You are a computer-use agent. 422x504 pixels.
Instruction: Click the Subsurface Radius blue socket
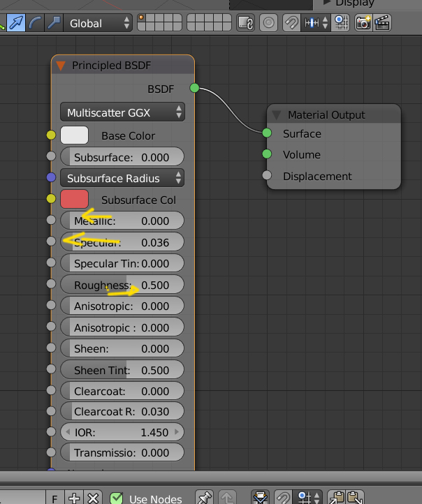51,177
